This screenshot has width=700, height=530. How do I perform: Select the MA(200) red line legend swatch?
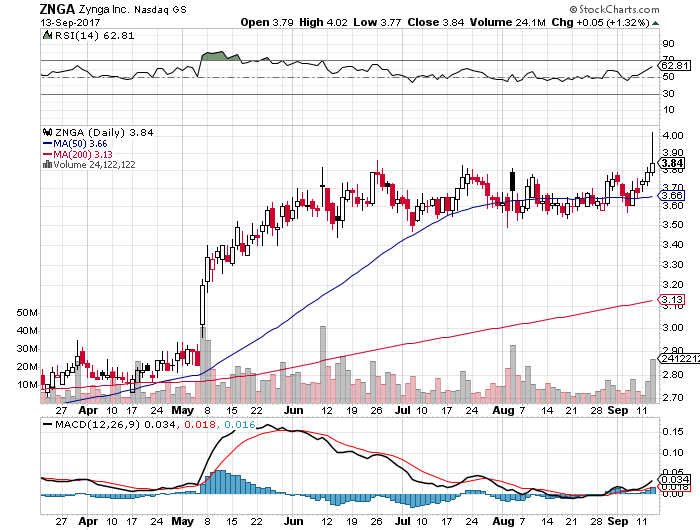[45, 154]
